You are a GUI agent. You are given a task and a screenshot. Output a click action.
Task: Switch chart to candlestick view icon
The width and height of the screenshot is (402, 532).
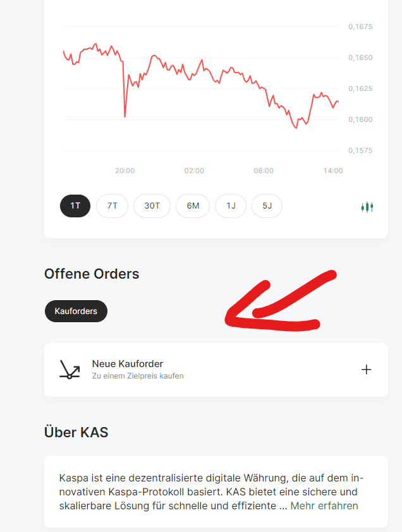tap(367, 207)
